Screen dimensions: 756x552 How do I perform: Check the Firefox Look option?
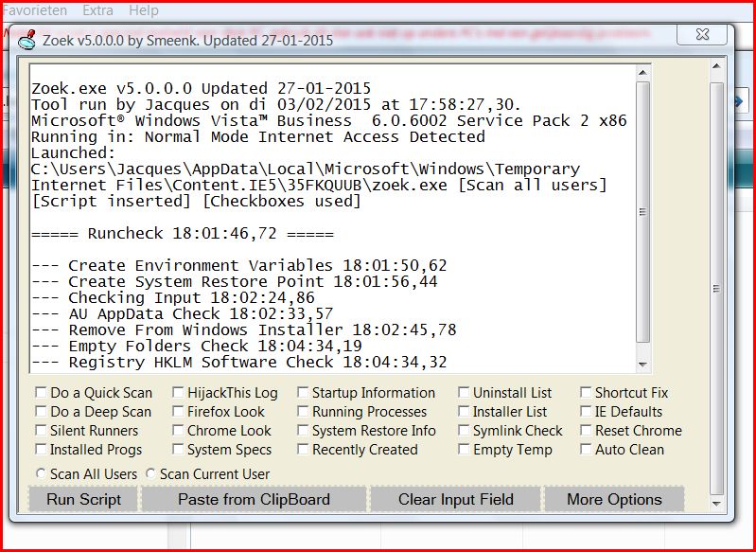pos(178,411)
